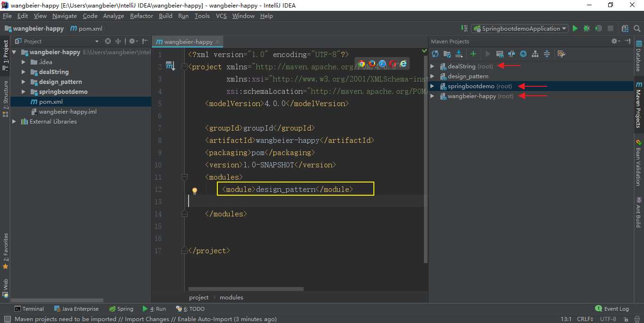The height and width of the screenshot is (323, 644).
Task: Click Reimport All Maven Projects icon
Action: [x=435, y=54]
